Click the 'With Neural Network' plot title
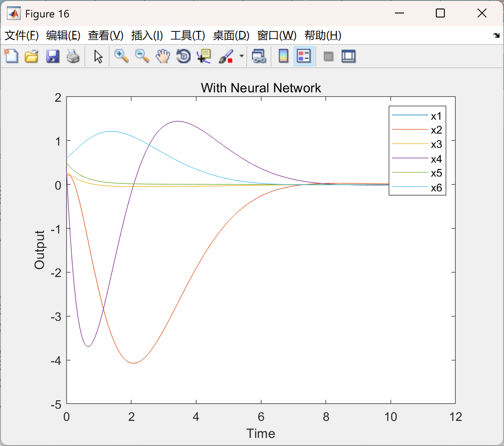The height and width of the screenshot is (446, 504). 261,88
